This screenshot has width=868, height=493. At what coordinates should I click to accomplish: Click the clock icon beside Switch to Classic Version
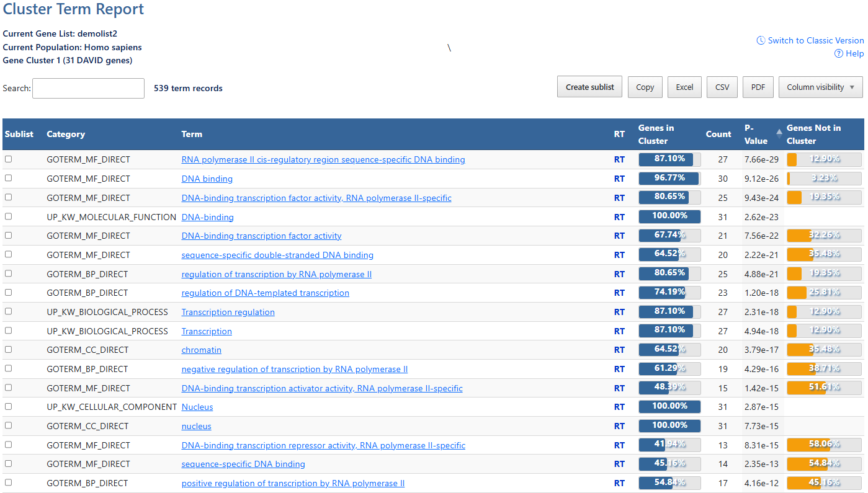pos(761,40)
